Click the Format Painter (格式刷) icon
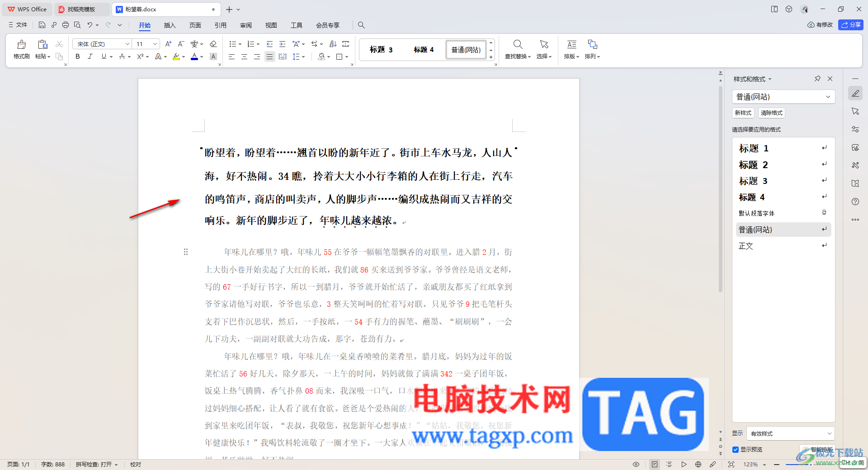Screen dimensions: 868x470 (x=21, y=44)
